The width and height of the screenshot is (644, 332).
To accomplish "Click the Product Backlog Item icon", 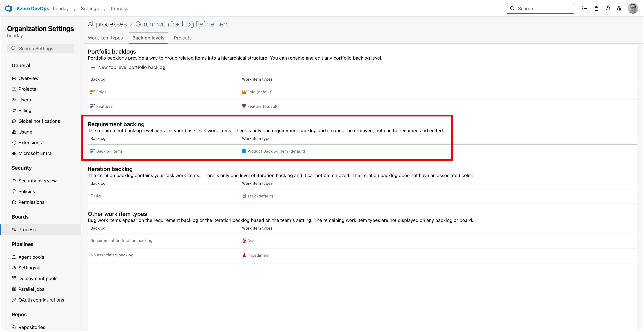I will (x=244, y=151).
